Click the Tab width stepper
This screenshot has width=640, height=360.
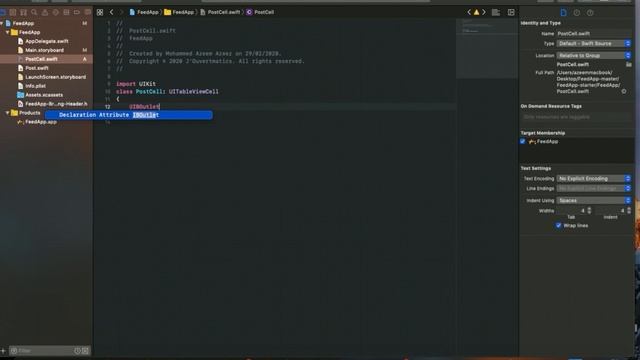tap(589, 211)
